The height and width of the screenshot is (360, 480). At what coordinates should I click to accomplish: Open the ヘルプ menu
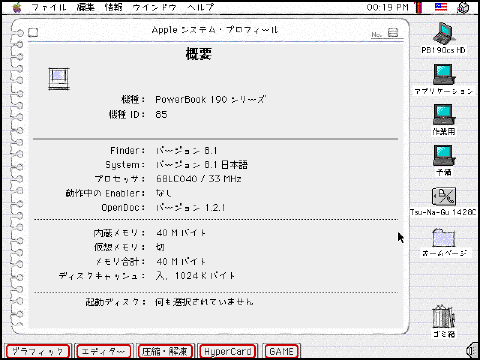pyautogui.click(x=200, y=7)
